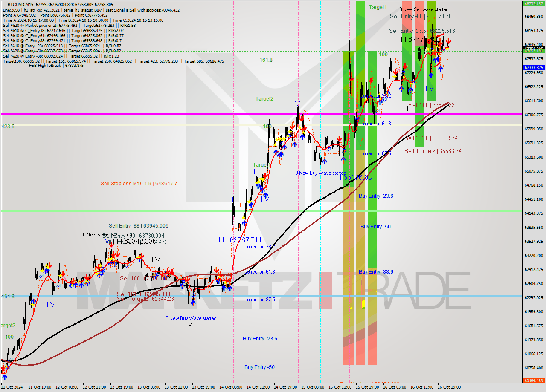Click the 'Buy Entry -23.6' label near 64460
The width and height of the screenshot is (546, 392).
[376, 196]
